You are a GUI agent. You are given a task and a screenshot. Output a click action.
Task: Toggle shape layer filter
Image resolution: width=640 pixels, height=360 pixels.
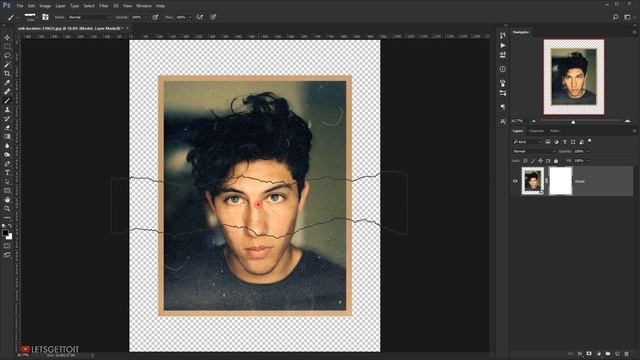[x=573, y=142]
